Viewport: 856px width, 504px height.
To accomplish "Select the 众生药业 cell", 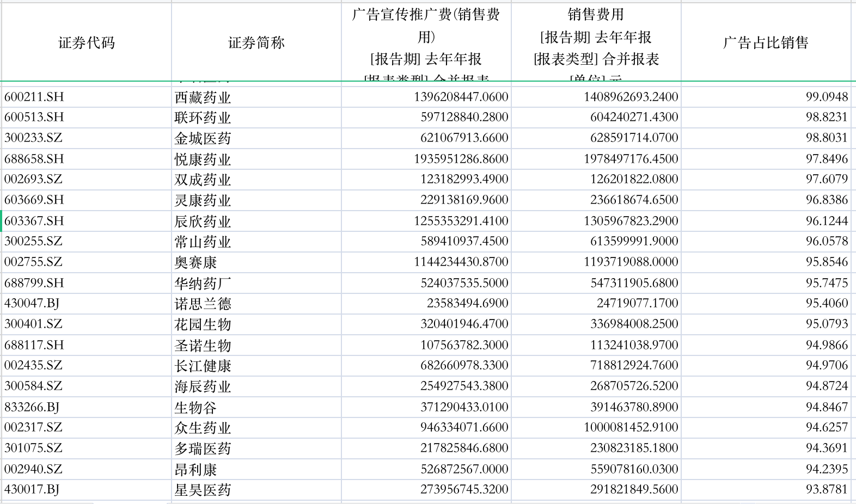I will click(x=256, y=427).
